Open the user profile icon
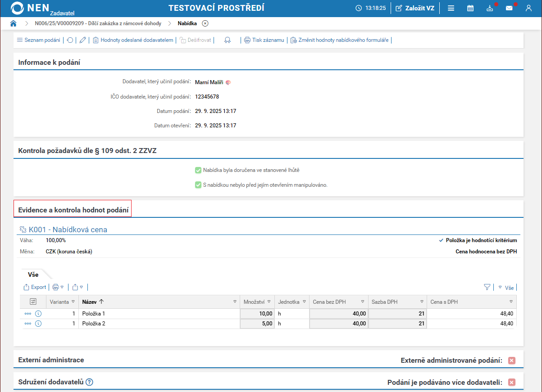542x392 pixels. coord(528,8)
